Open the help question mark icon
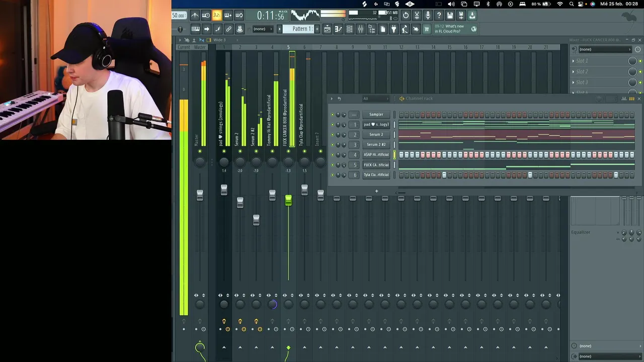Screen dimensions: 644x362 point(439,16)
